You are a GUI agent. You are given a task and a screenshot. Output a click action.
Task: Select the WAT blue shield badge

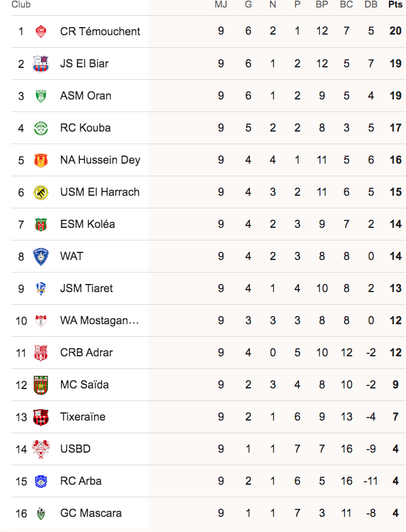pos(41,256)
